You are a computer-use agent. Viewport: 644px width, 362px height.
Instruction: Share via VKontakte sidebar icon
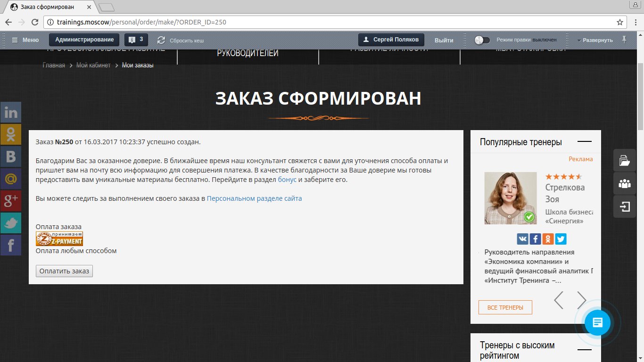tap(10, 157)
